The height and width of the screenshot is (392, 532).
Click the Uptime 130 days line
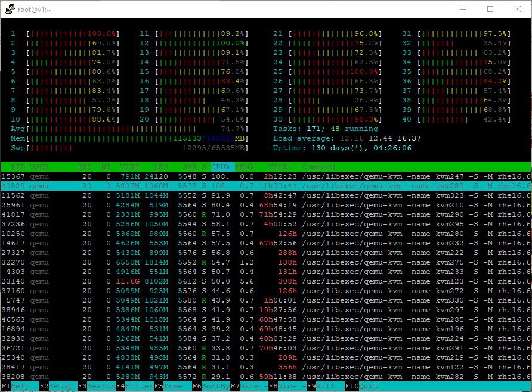coord(342,148)
